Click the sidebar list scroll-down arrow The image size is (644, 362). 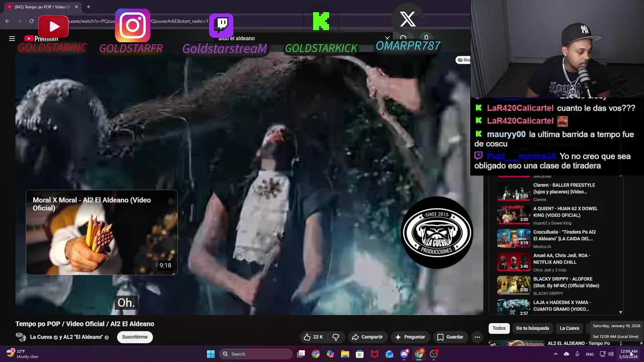coord(620,312)
